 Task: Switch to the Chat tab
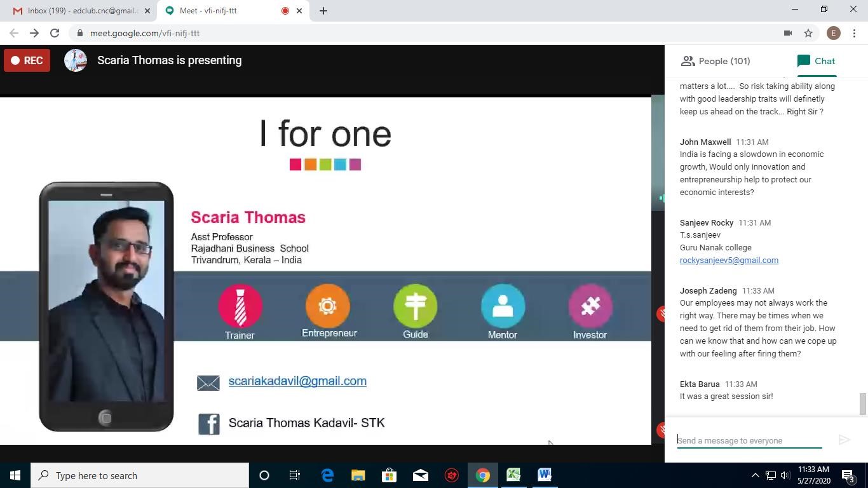pos(817,61)
